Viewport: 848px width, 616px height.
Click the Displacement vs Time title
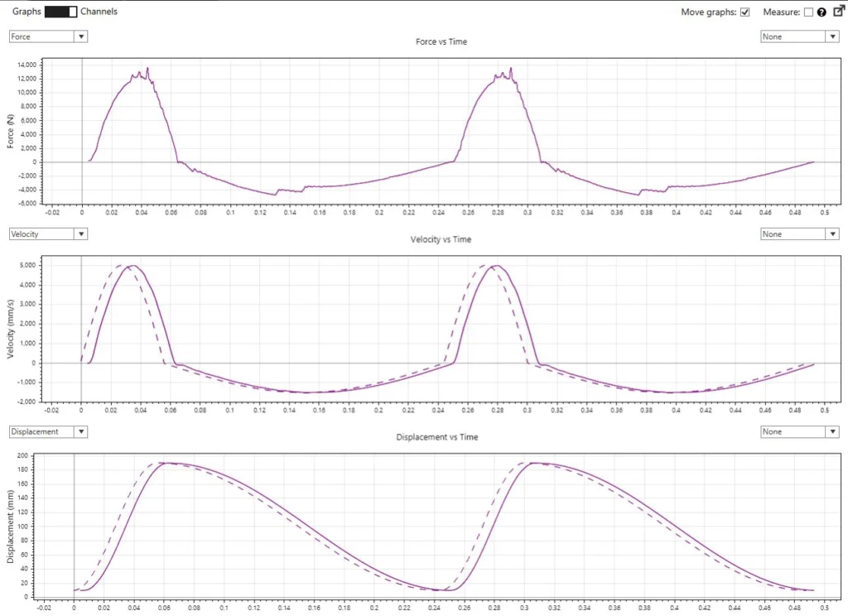437,437
